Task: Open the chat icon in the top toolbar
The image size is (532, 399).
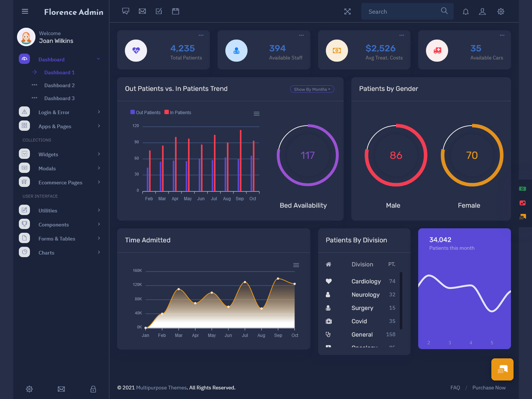Action: [126, 11]
